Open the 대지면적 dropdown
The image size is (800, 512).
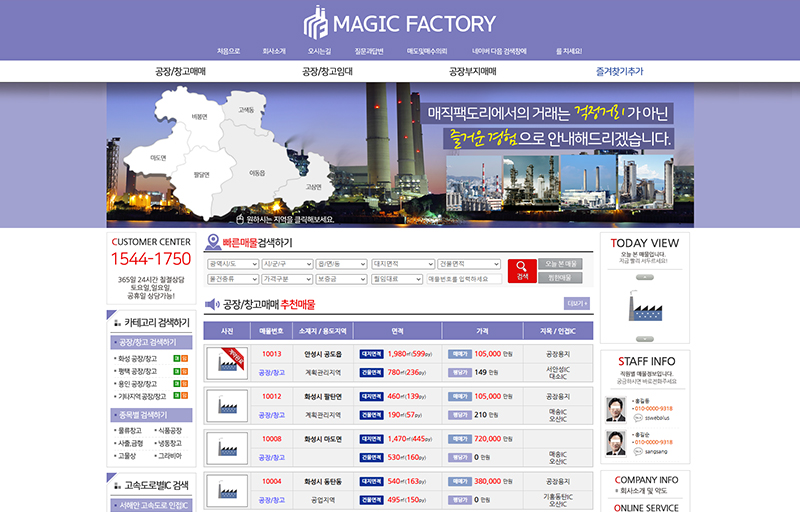point(403,264)
